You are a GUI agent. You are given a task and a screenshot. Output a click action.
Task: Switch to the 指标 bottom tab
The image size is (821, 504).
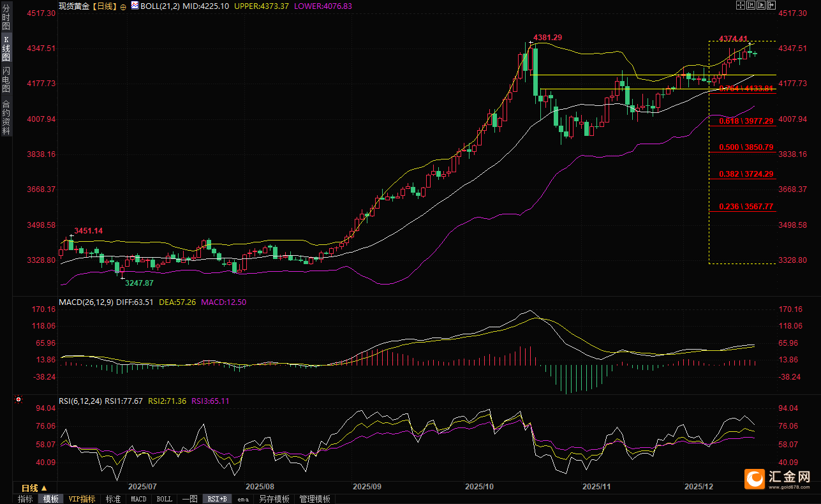tap(26, 499)
